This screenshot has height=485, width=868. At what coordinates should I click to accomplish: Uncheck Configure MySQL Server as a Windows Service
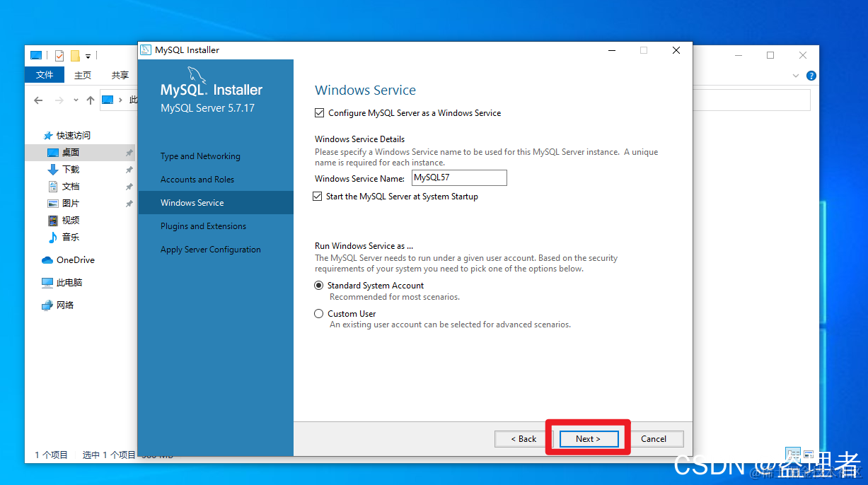click(320, 113)
